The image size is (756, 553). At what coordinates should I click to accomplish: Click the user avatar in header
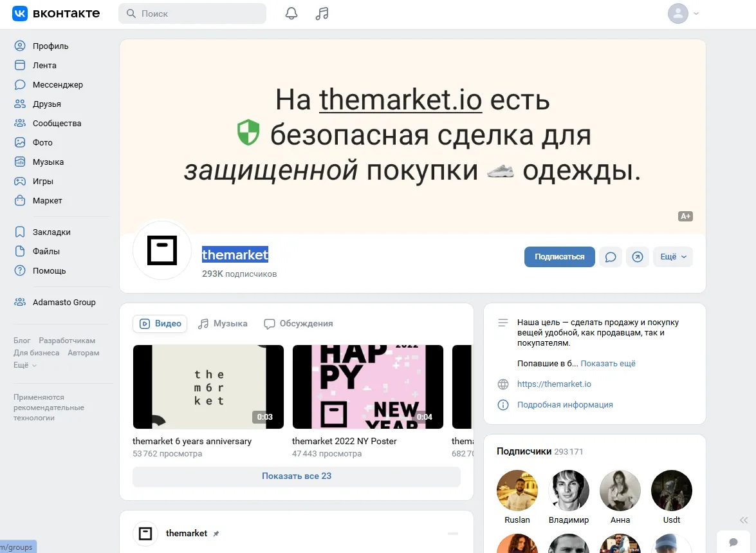point(678,14)
